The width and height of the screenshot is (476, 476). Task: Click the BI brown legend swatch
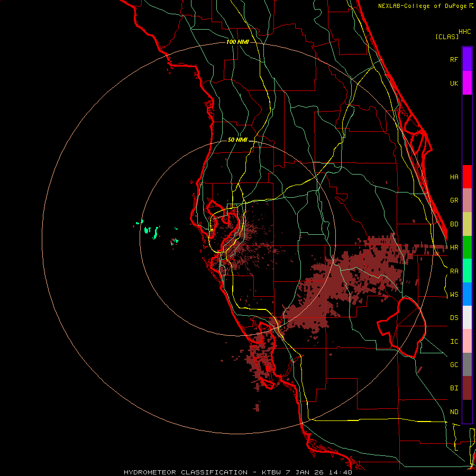[x=467, y=388]
